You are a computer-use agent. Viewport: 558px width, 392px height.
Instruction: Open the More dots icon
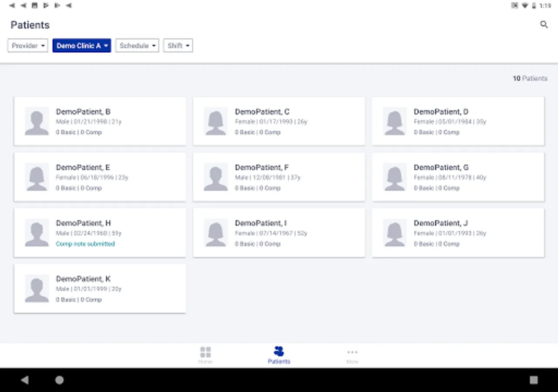coord(352,352)
